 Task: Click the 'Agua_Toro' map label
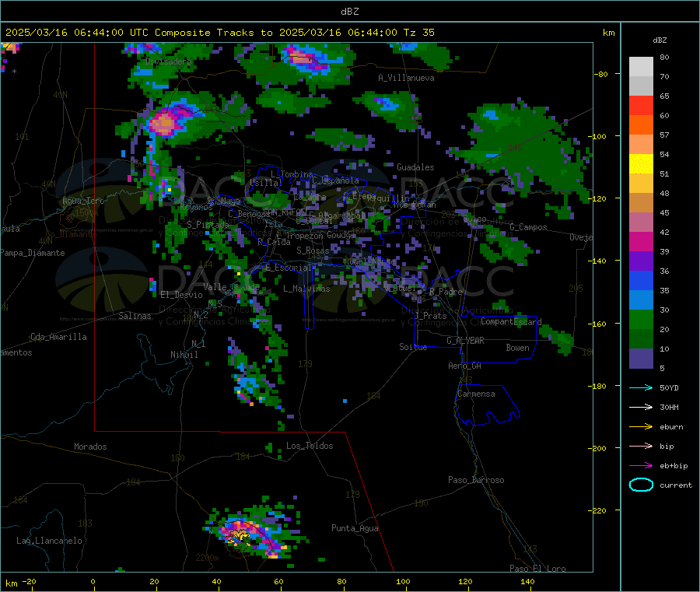click(x=83, y=201)
